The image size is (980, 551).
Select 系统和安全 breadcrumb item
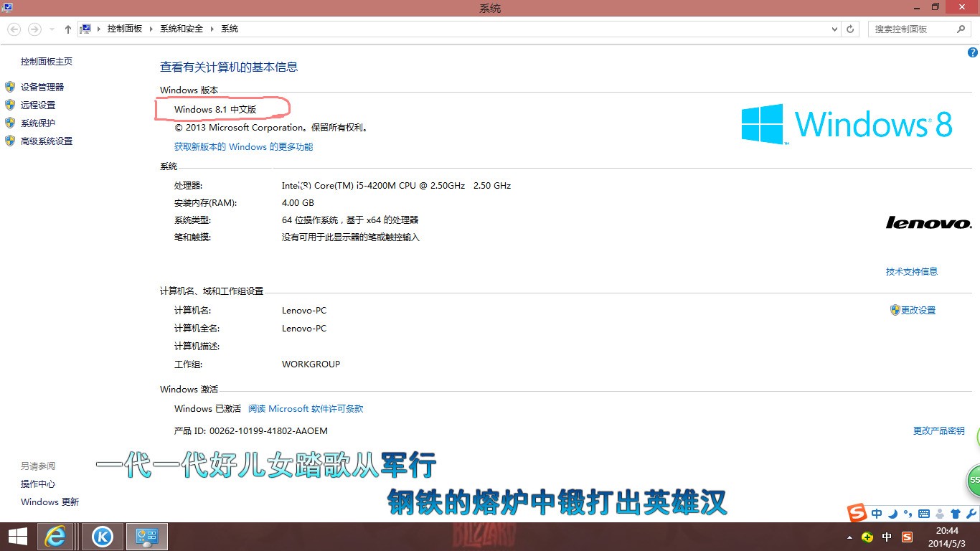click(182, 29)
